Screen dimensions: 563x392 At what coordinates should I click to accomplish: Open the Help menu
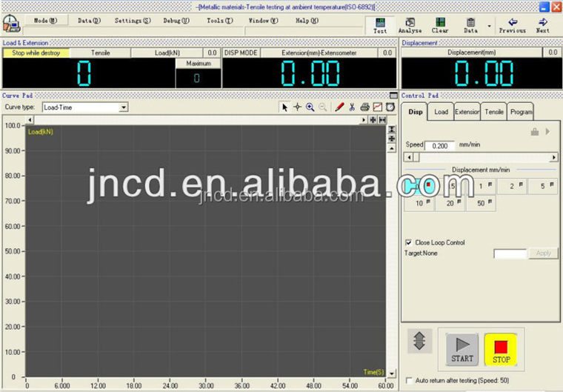[307, 21]
